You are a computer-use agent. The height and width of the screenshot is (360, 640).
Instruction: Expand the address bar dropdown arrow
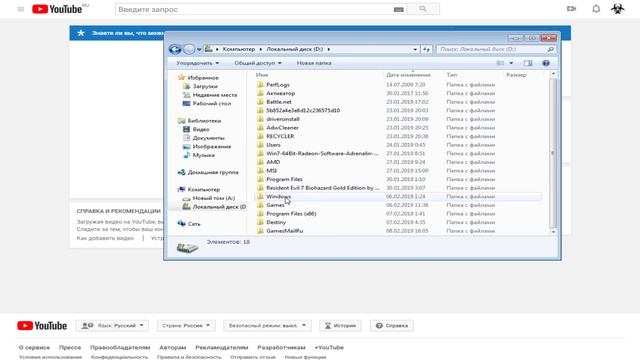coord(415,49)
